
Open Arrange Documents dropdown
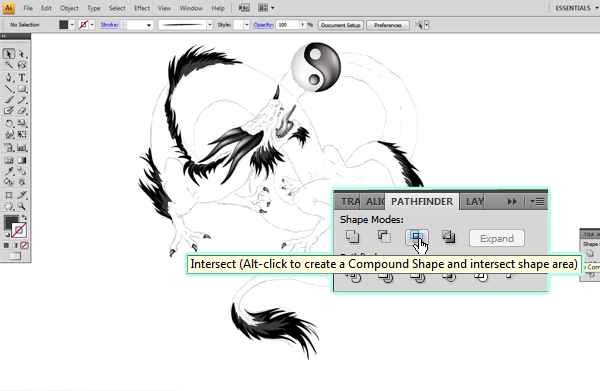click(267, 8)
